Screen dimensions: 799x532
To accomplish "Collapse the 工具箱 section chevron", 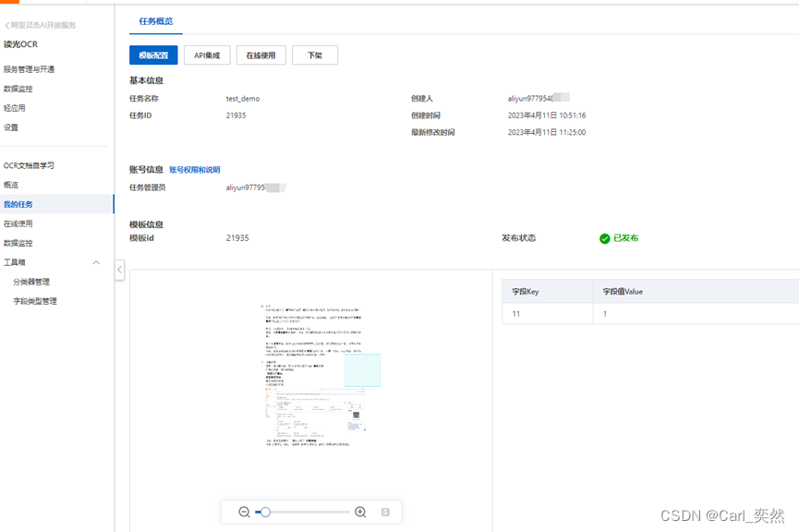I will point(96,262).
